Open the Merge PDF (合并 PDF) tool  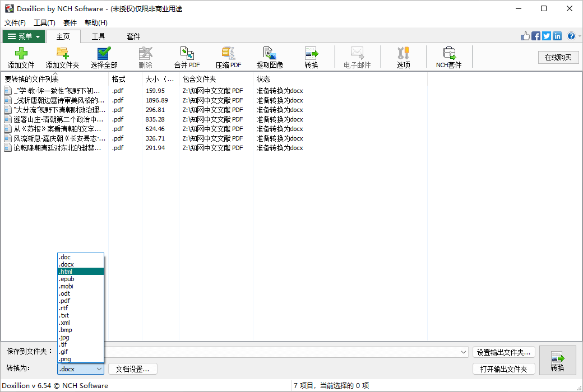187,58
